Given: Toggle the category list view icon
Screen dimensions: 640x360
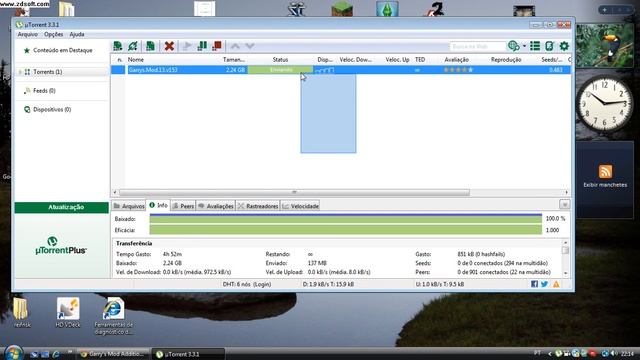Looking at the screenshot, I should [x=535, y=46].
